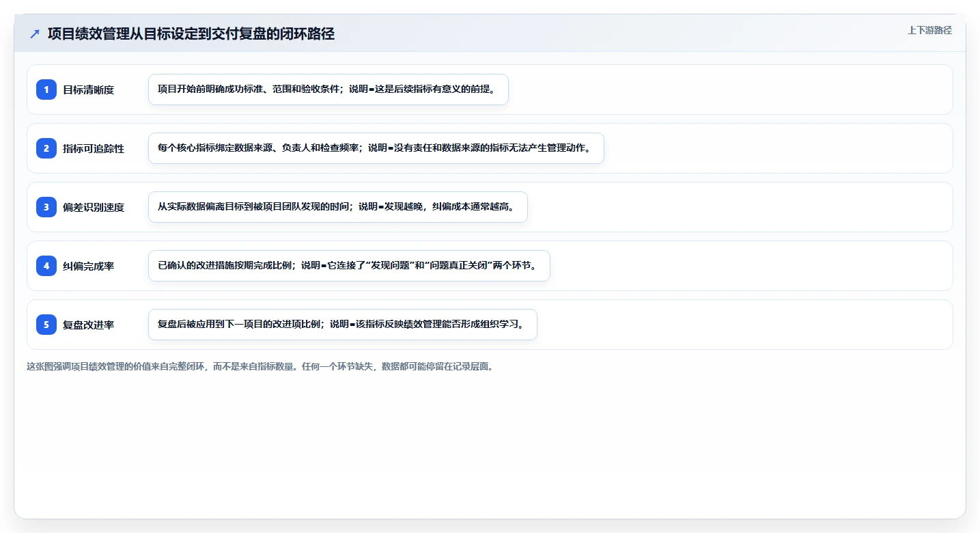Open the description starting with '已确认的改进措施'
The height and width of the screenshot is (533, 980).
coord(349,266)
